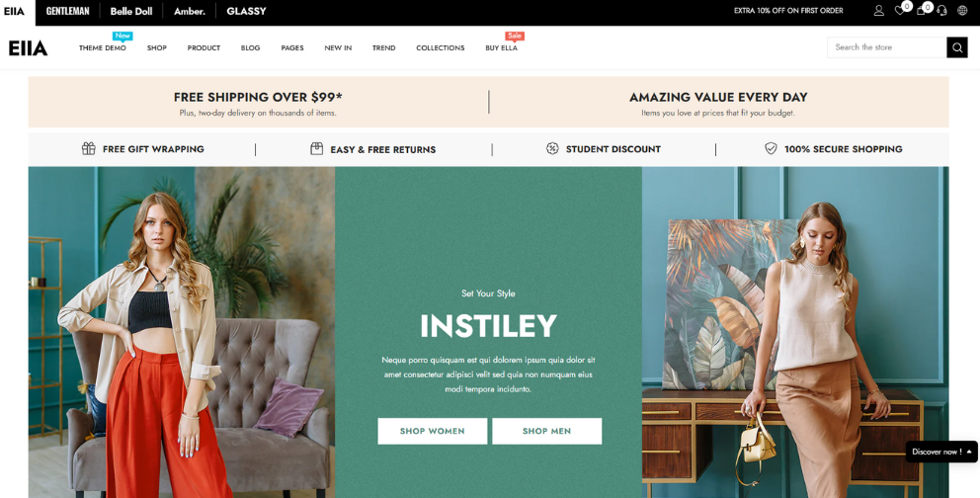This screenshot has width=980, height=498.
Task: Click the Buy Ella link
Action: point(501,48)
